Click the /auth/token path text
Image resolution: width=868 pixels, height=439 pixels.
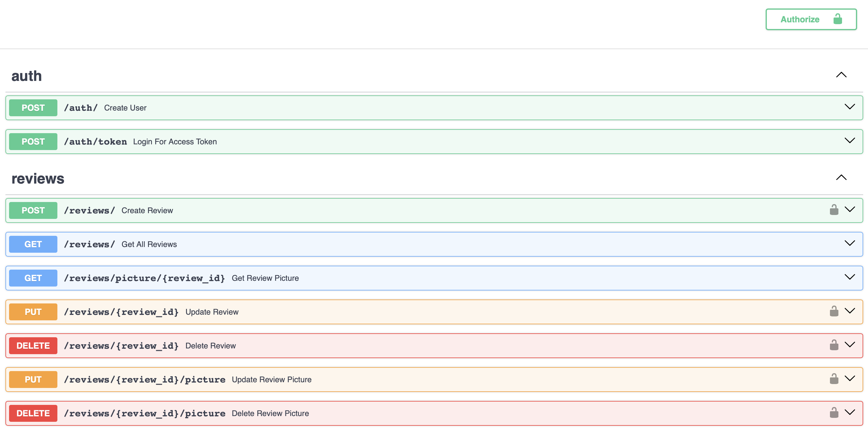95,142
